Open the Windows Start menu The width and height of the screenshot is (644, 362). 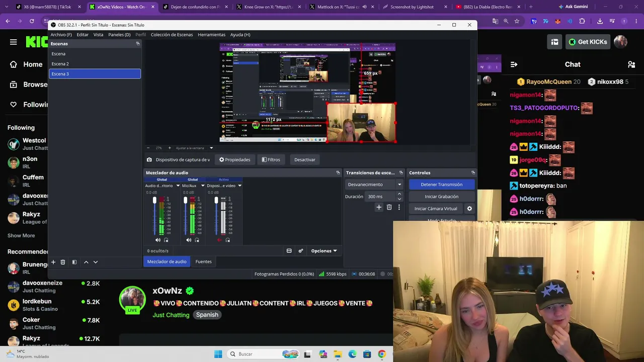coord(218,354)
